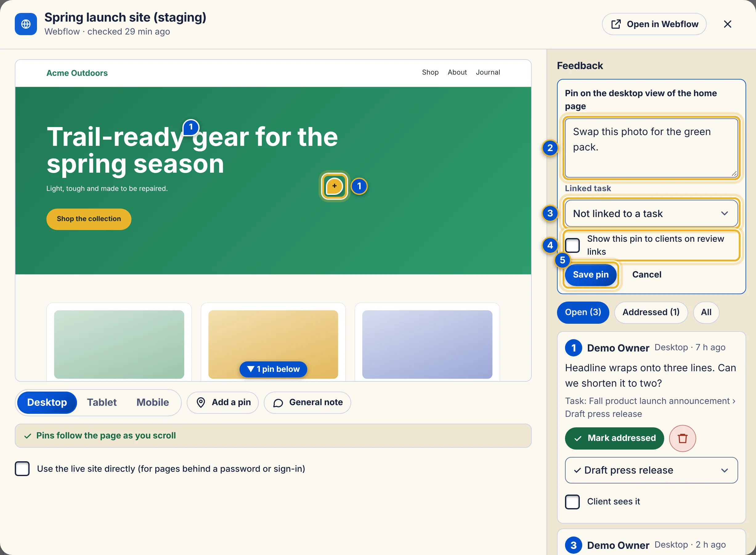The height and width of the screenshot is (555, 756).
Task: Expand the Draft press release dropdown
Action: [x=651, y=470]
